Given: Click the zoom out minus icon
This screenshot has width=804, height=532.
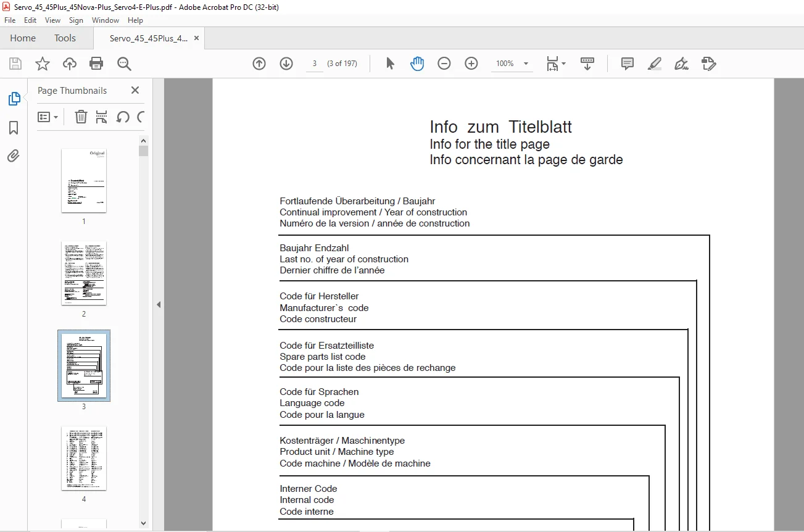Looking at the screenshot, I should [x=444, y=64].
